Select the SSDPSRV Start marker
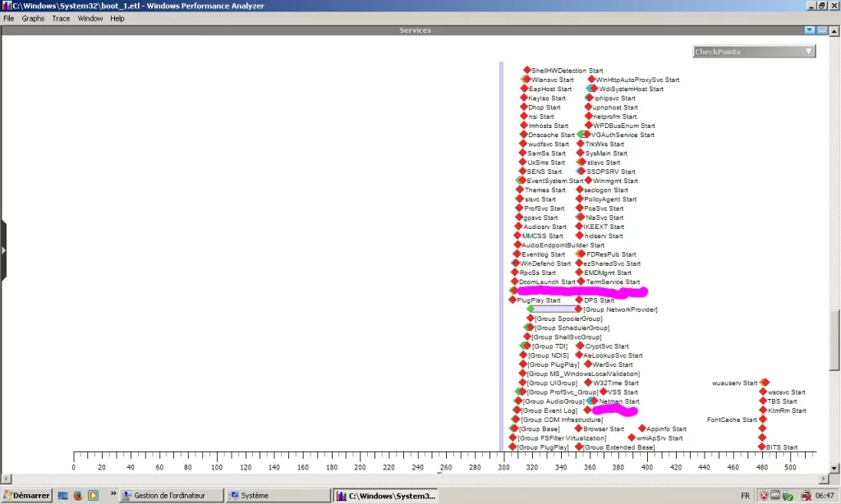Image resolution: width=841 pixels, height=504 pixels. click(581, 172)
